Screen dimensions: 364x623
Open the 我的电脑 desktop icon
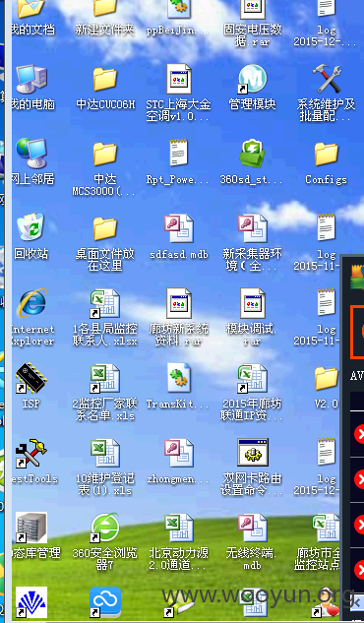[x=31, y=80]
